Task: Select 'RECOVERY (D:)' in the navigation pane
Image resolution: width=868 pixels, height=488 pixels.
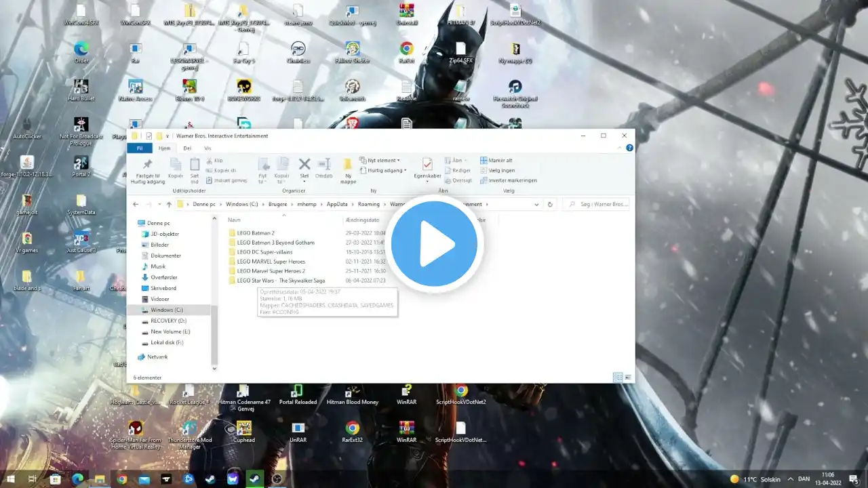Action: [168, 321]
